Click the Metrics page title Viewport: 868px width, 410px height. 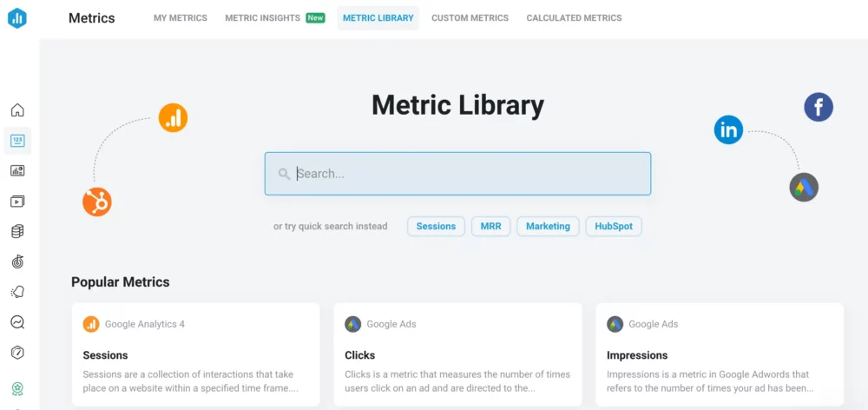click(92, 17)
